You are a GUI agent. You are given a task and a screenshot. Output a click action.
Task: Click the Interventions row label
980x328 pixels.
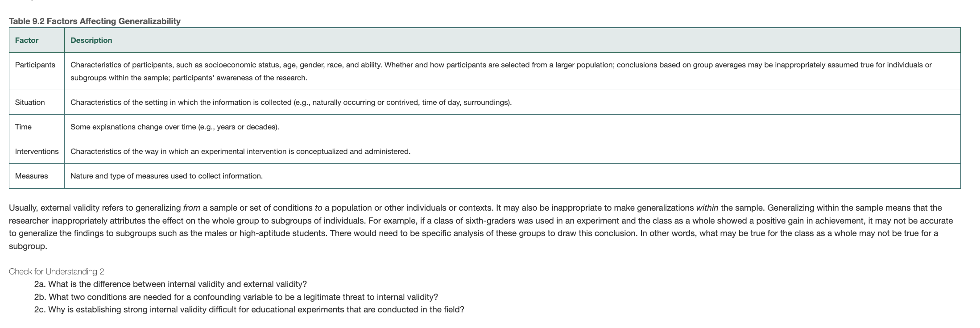pos(37,151)
